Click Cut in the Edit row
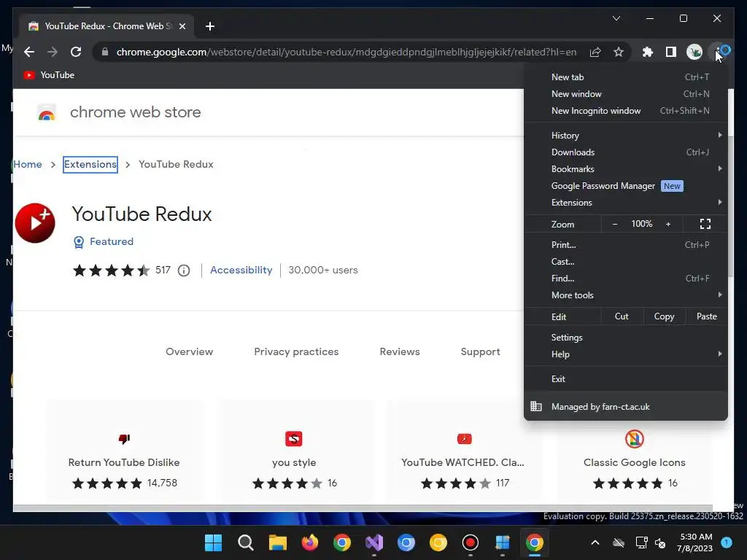The image size is (747, 560). click(x=622, y=316)
